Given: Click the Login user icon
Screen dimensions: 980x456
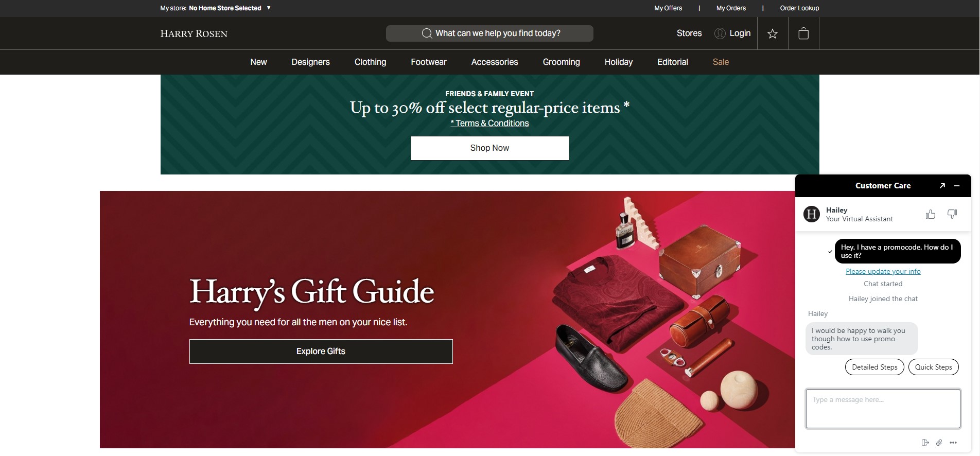Looking at the screenshot, I should click(x=720, y=33).
